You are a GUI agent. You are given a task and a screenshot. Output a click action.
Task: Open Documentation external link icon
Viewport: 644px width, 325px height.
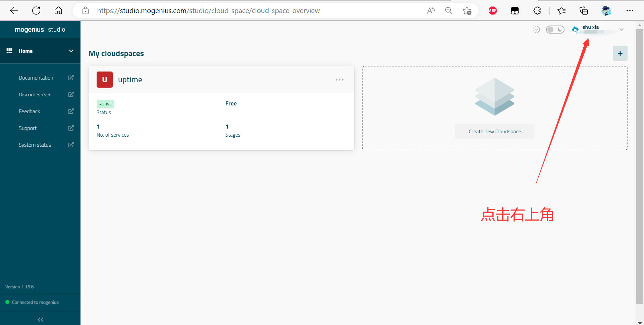[71, 78]
